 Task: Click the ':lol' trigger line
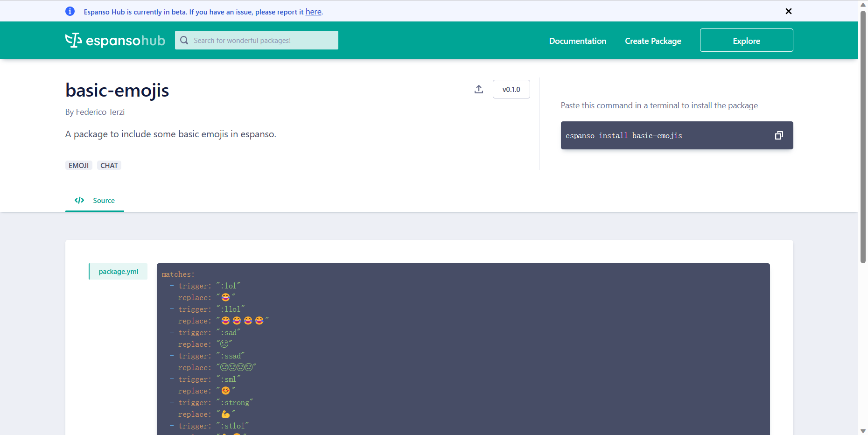pyautogui.click(x=205, y=286)
